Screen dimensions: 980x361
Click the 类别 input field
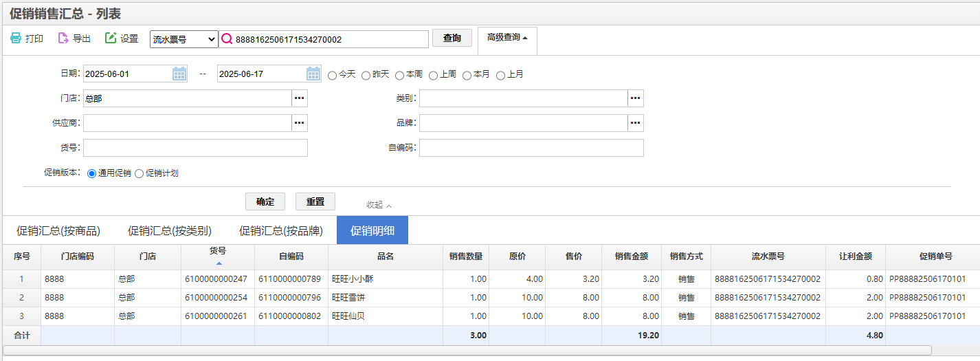point(524,98)
